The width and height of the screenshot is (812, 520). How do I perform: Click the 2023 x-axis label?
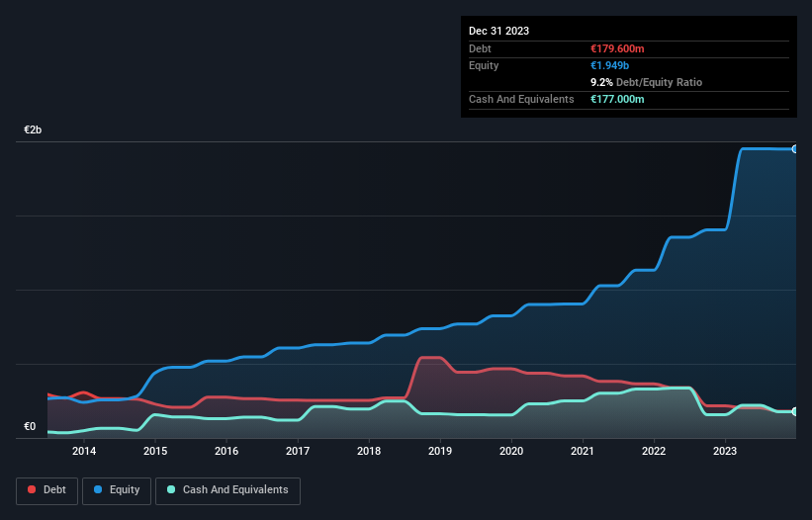[725, 451]
